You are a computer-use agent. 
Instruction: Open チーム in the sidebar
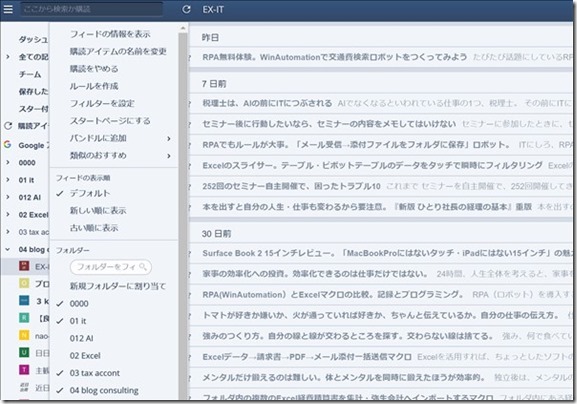coord(30,74)
